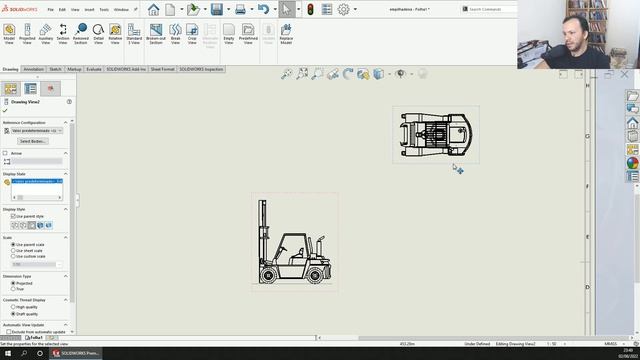This screenshot has height=360, width=640.
Task: Click the Home icon in top toolbar
Action: [x=153, y=9]
